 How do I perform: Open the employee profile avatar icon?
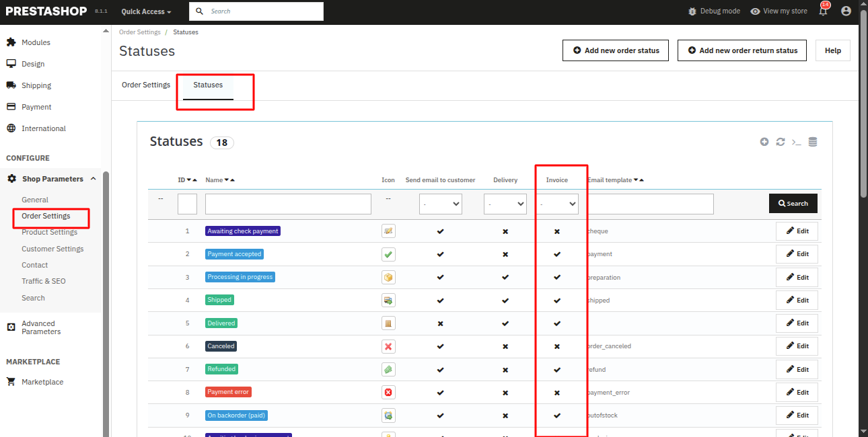[846, 11]
